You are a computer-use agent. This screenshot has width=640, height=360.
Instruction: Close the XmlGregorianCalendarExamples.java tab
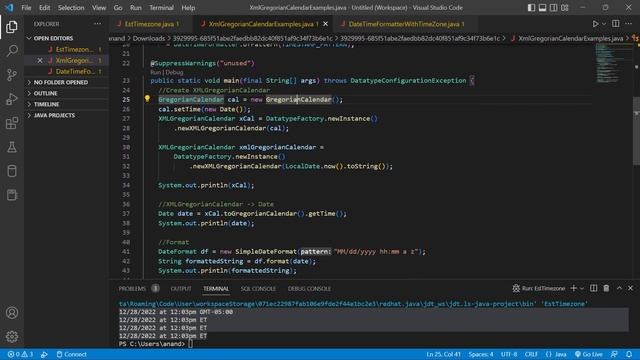pos(325,24)
